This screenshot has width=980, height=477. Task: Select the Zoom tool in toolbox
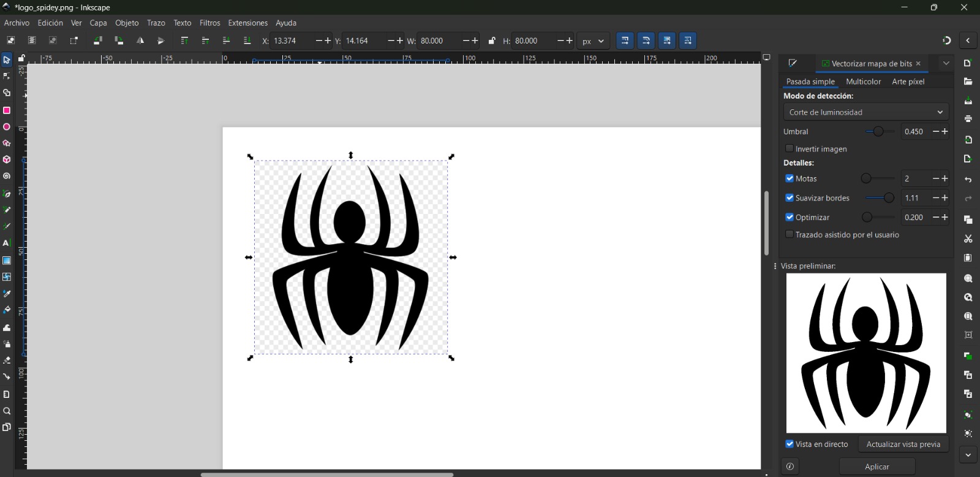click(x=7, y=411)
